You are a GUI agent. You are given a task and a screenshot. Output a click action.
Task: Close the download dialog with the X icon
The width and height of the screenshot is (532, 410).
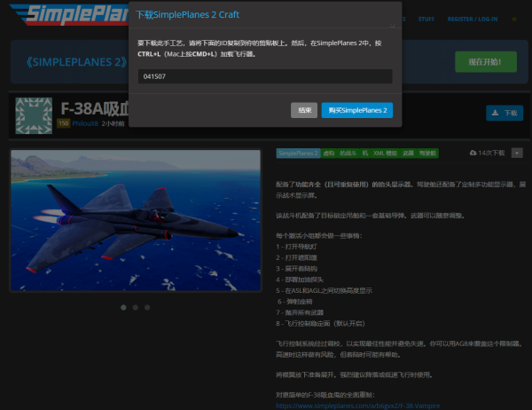tap(392, 26)
